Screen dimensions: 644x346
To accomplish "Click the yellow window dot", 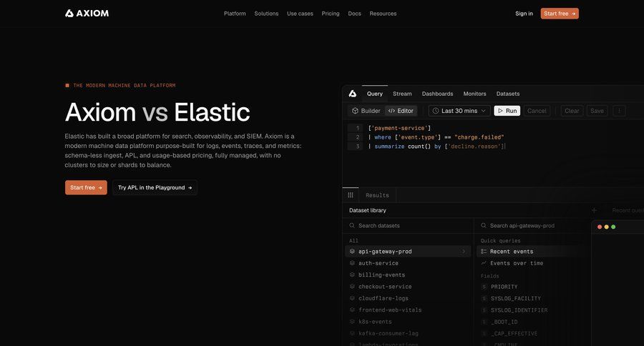I will coord(606,227).
